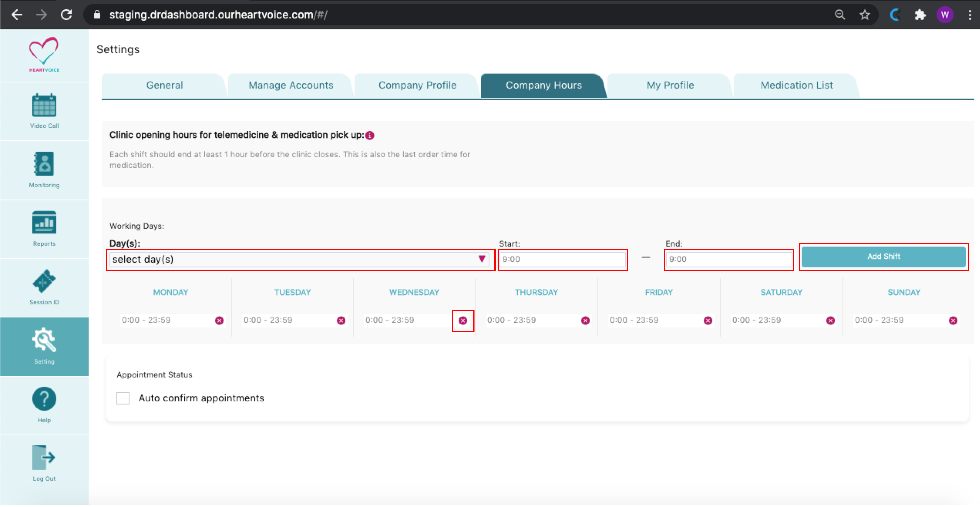980x507 pixels.
Task: Click the zoom magnifier icon in address bar
Action: (840, 15)
